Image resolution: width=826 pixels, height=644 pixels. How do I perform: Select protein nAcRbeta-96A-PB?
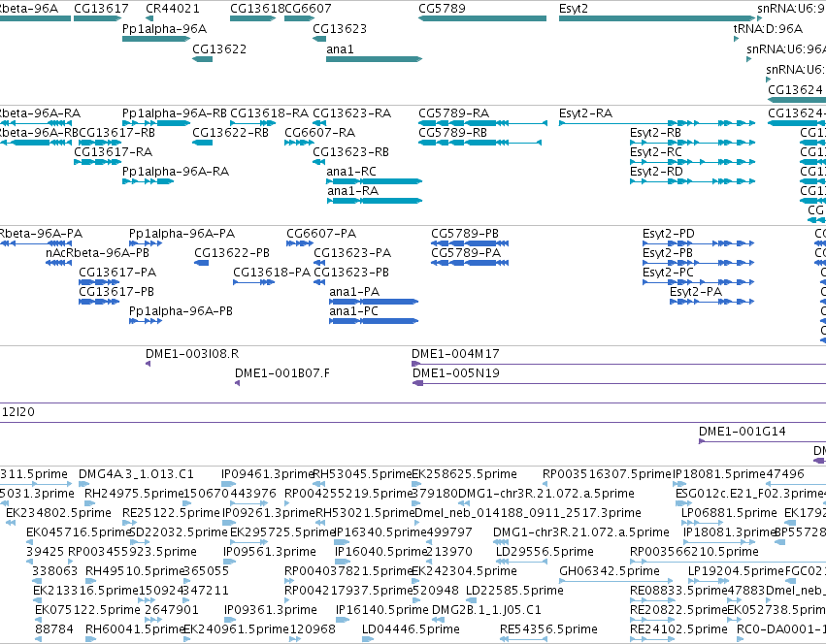pyautogui.click(x=58, y=263)
